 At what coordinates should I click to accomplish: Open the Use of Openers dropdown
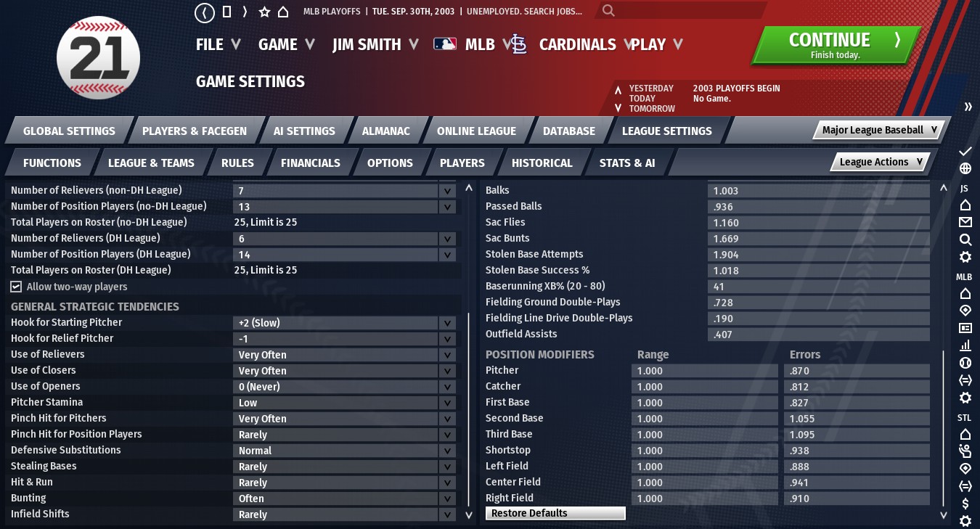click(346, 387)
